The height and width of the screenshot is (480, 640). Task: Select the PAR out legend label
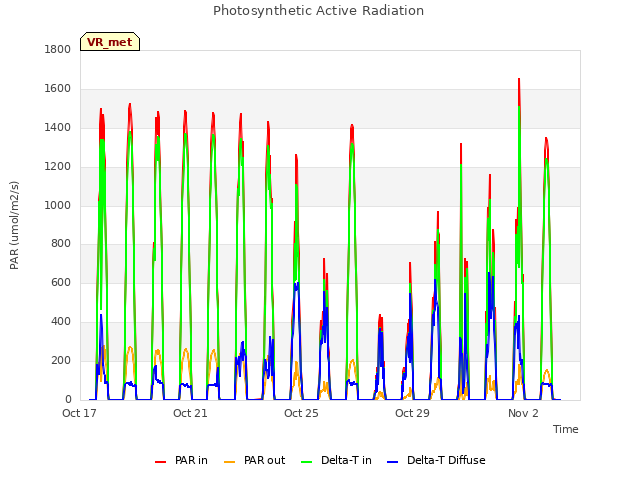pyautogui.click(x=264, y=460)
